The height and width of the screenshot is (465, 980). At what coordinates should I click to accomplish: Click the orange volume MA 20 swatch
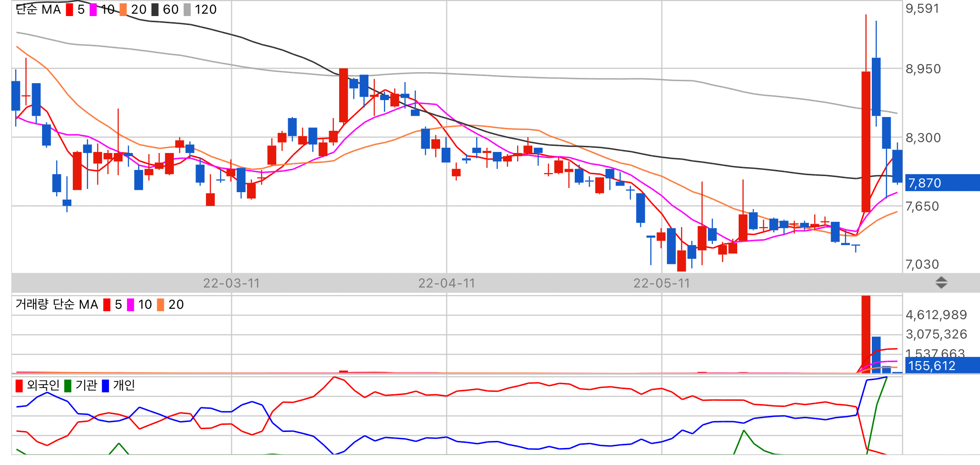pos(161,304)
